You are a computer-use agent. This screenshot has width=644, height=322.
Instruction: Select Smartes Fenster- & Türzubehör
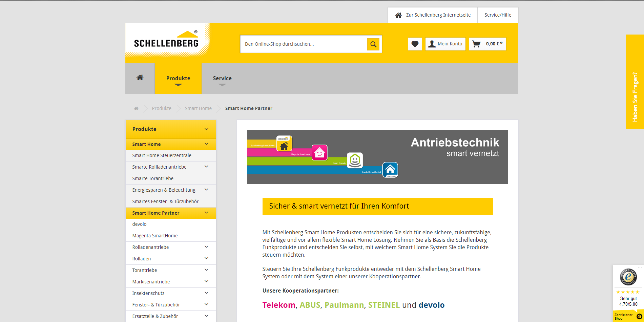coord(171,201)
